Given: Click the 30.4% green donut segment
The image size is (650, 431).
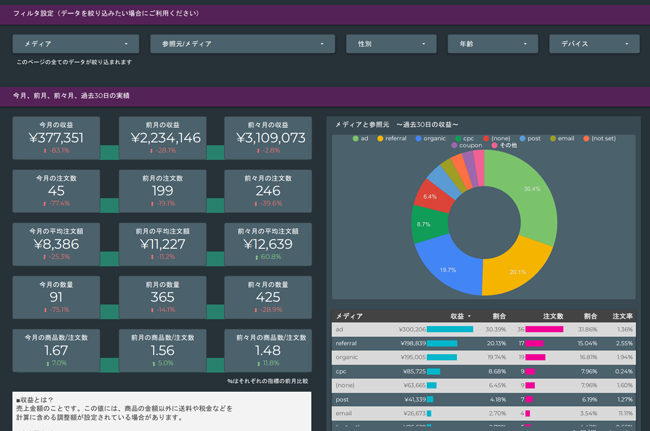Looking at the screenshot, I should pos(532,189).
